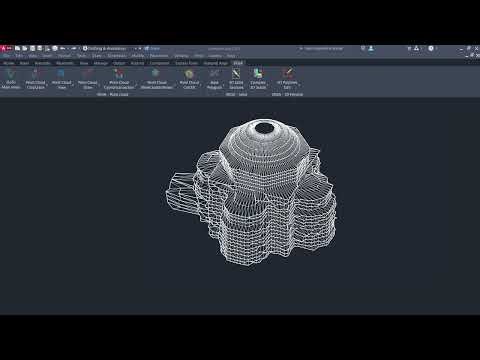Click the Save As icon in quick access toolbar

tap(40, 49)
